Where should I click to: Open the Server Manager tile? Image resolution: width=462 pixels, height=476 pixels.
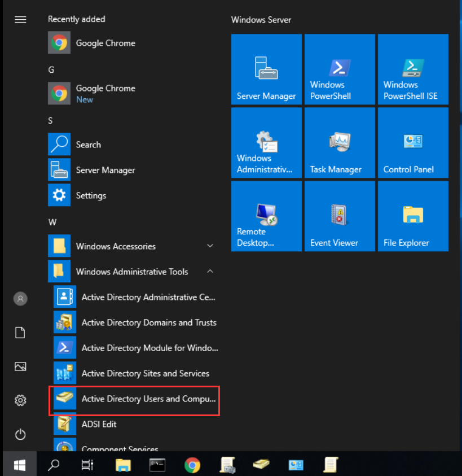tap(266, 69)
